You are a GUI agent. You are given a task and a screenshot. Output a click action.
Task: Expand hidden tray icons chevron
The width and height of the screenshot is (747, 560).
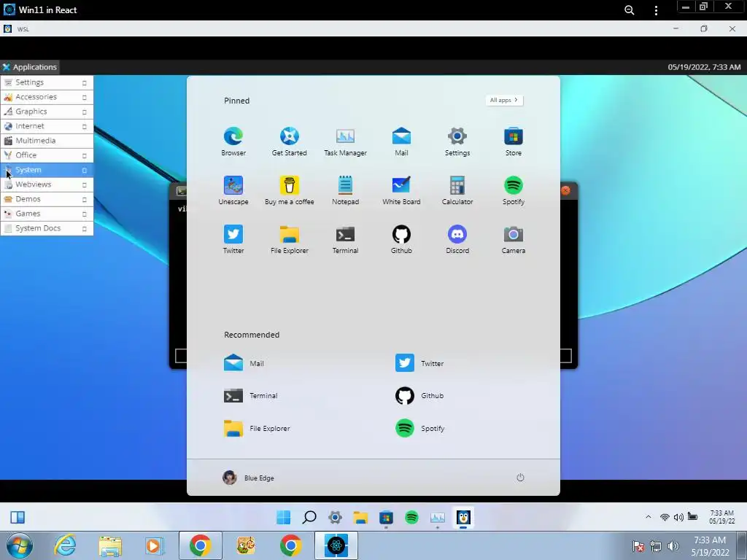648,517
